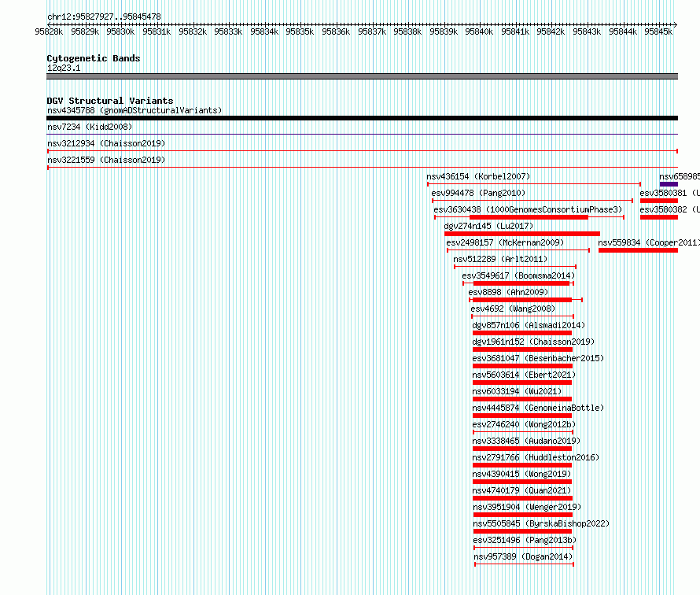The height and width of the screenshot is (595, 700).
Task: Click the 95832k ruler position
Action: (x=193, y=31)
